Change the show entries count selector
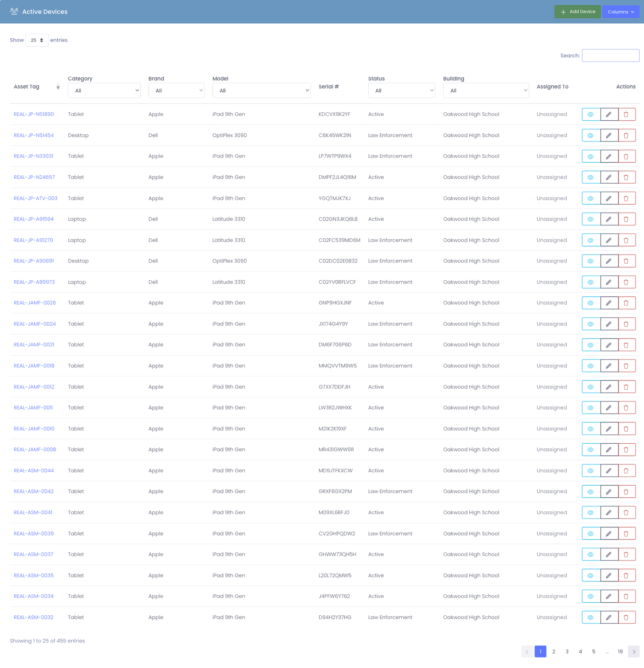This screenshot has height=668, width=644. pyautogui.click(x=37, y=40)
